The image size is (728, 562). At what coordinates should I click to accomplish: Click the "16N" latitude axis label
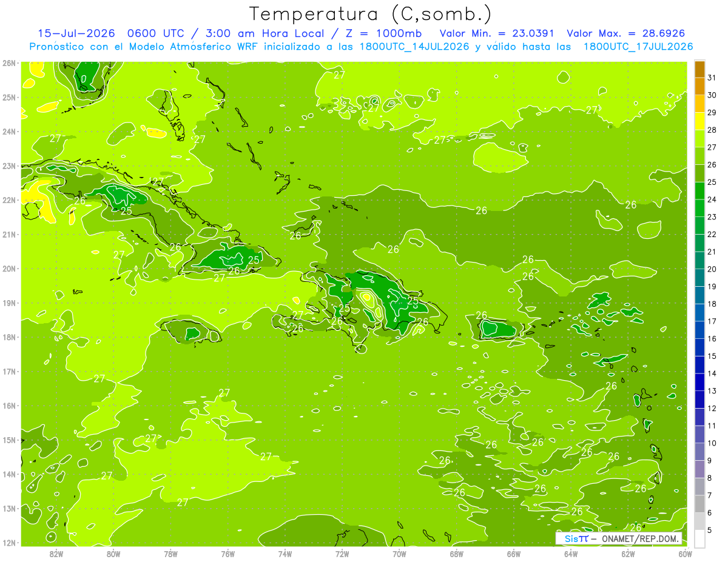click(9, 406)
